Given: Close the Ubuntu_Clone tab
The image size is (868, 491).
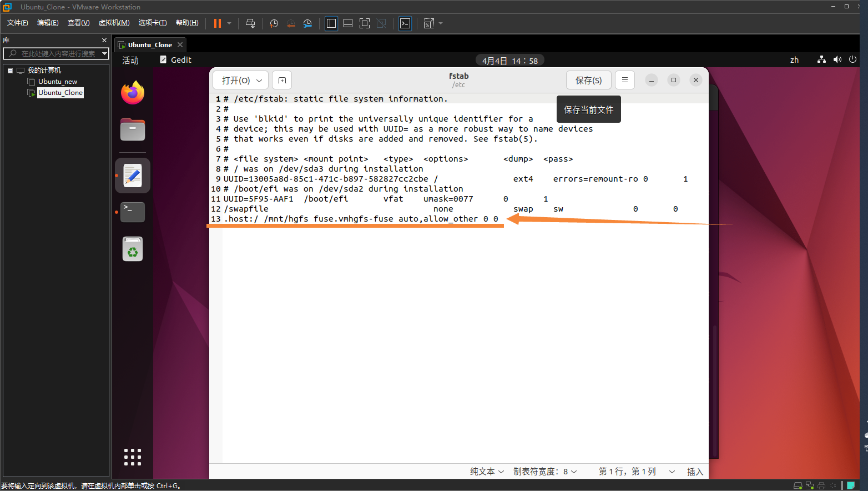Looking at the screenshot, I should (x=180, y=45).
